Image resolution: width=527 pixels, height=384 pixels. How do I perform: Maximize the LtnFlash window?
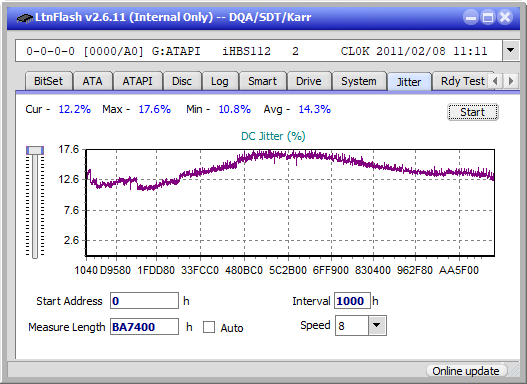pos(488,17)
